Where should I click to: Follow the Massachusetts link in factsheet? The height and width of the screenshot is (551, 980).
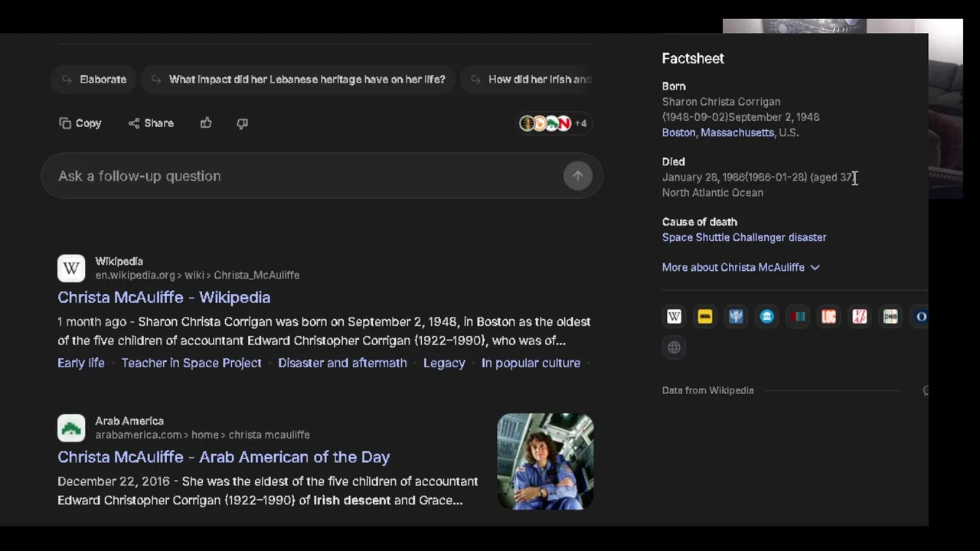(737, 132)
